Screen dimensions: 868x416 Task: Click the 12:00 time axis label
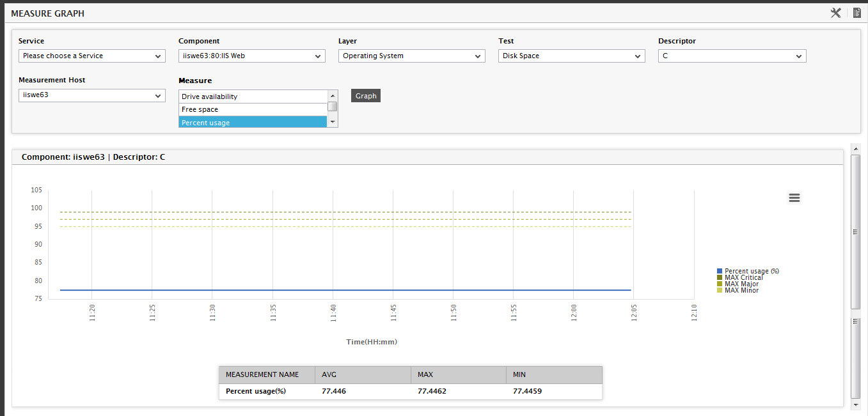point(573,312)
